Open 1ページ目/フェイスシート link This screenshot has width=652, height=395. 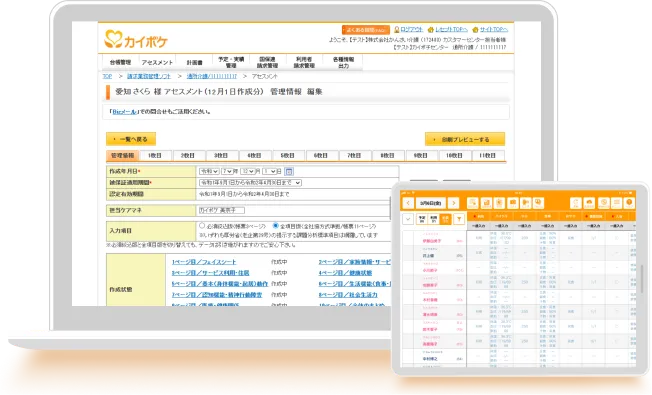tap(204, 262)
